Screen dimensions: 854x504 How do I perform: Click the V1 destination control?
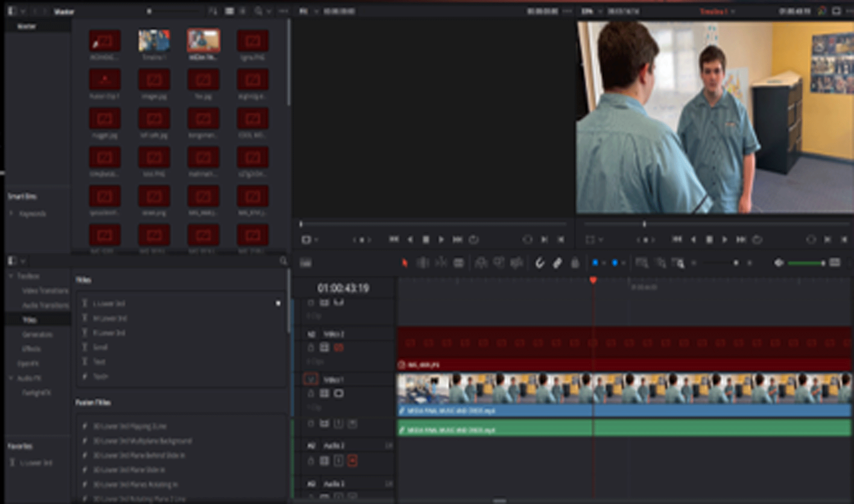click(310, 379)
